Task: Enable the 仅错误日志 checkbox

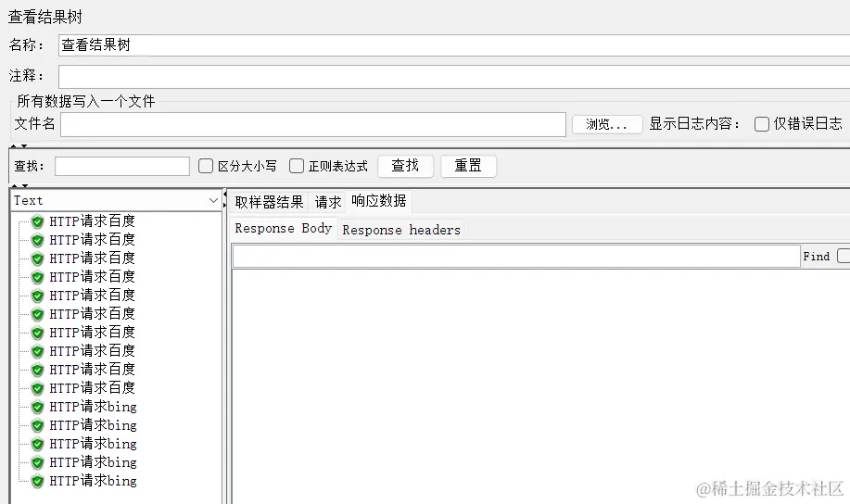Action: (762, 124)
